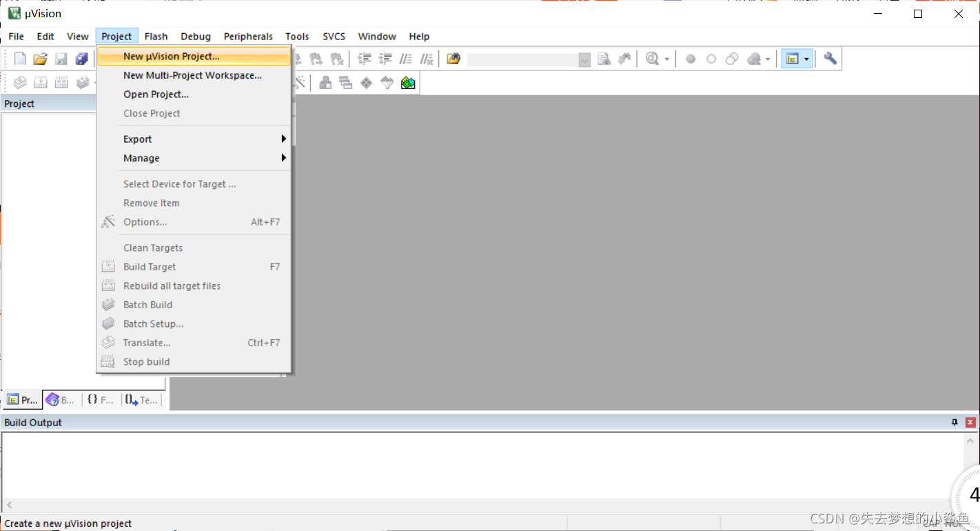Viewport: 980px width, 531px height.
Task: Open the SVCS menu
Action: (334, 37)
